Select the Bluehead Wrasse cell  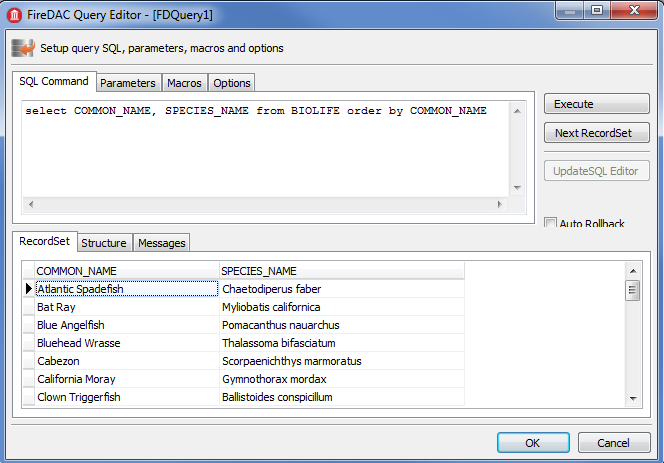click(x=127, y=343)
